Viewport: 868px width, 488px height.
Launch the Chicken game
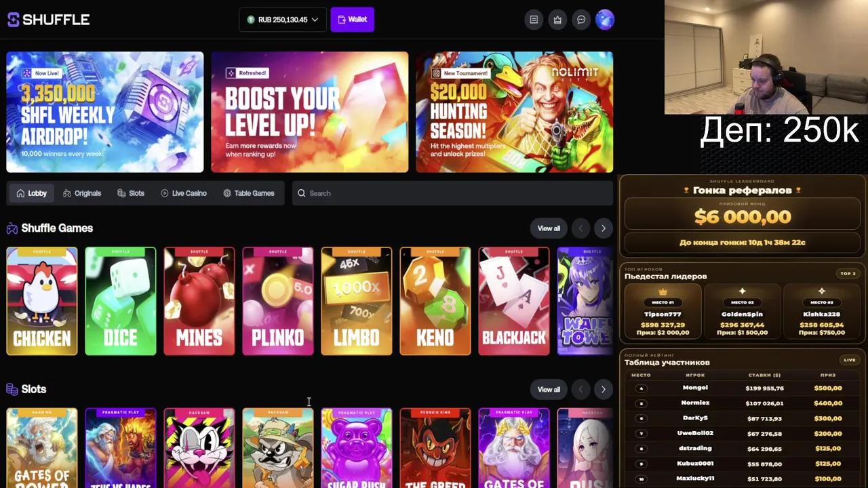pos(42,301)
